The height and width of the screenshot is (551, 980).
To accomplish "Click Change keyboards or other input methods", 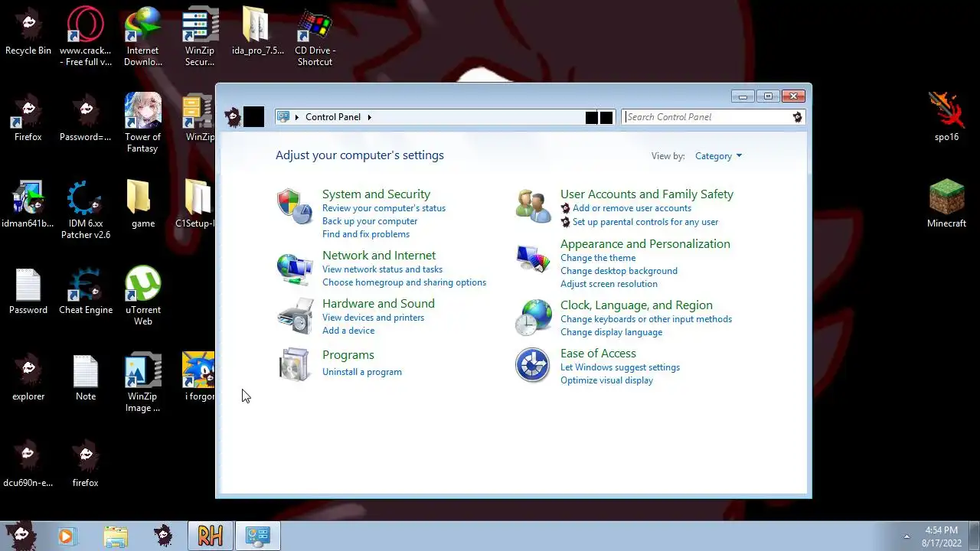I will pyautogui.click(x=646, y=319).
